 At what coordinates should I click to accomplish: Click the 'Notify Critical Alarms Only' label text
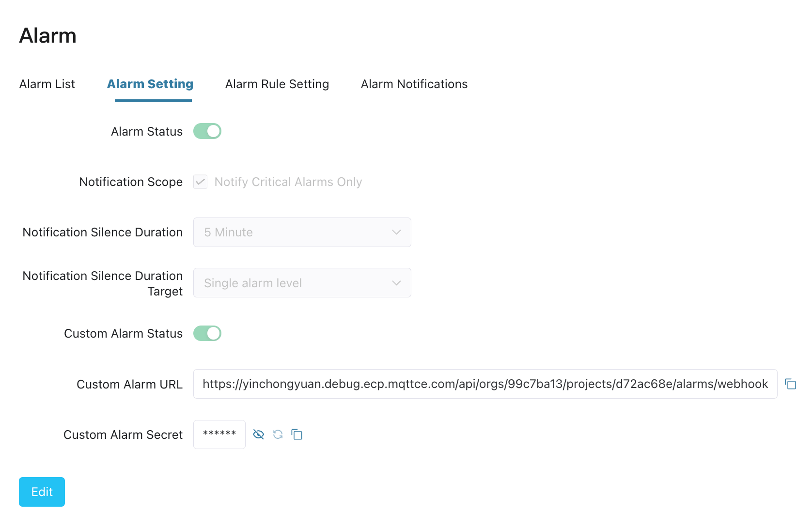click(x=288, y=182)
